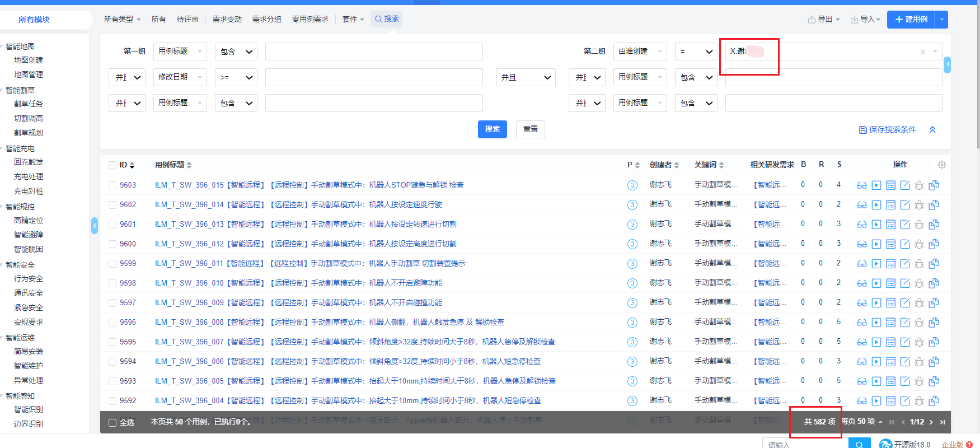The width and height of the screenshot is (980, 448).
Task: Switch to the 零用例需求 tab
Action: pos(311,19)
